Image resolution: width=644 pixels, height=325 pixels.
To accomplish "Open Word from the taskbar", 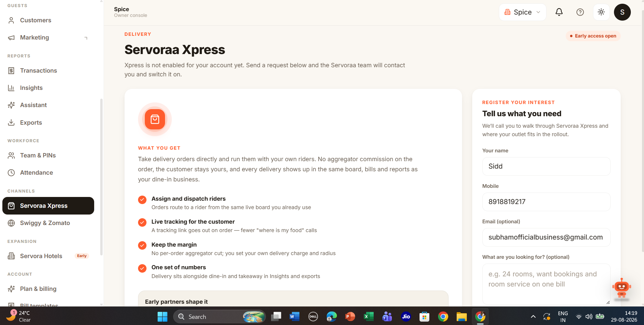I will 294,317.
